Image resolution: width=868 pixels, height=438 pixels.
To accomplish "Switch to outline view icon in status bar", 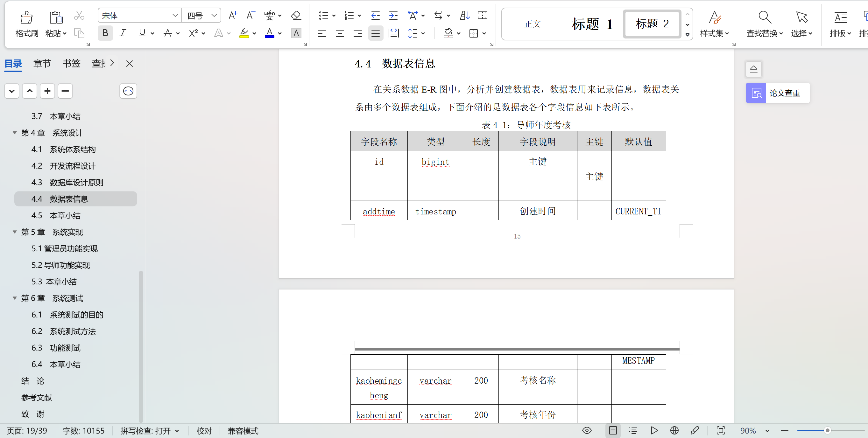I will click(633, 431).
